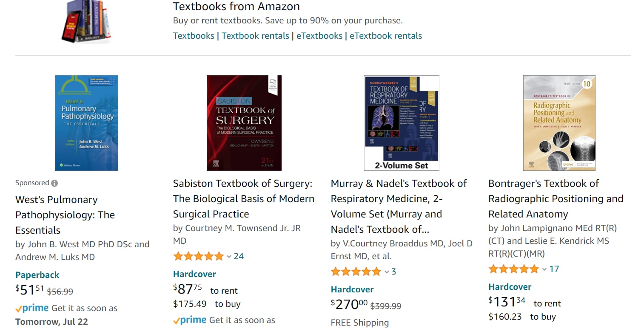Open the Sabiston Textbook of Surgery cover image
644x329 pixels.
pos(244,123)
